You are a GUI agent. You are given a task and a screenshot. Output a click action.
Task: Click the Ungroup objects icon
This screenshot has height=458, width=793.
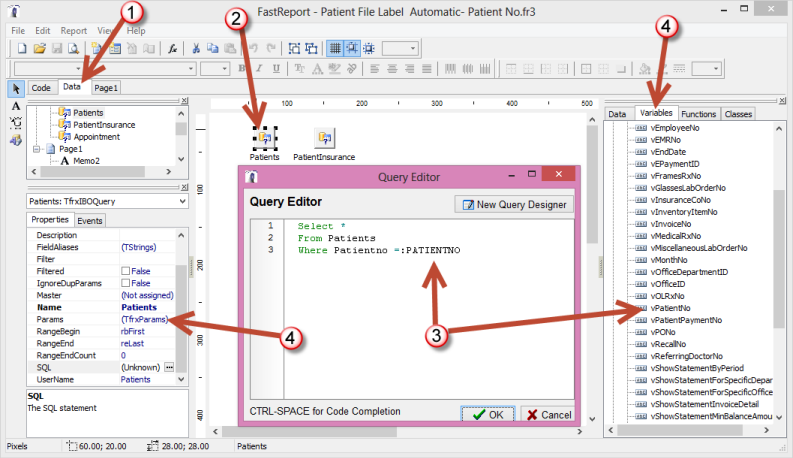pos(311,49)
